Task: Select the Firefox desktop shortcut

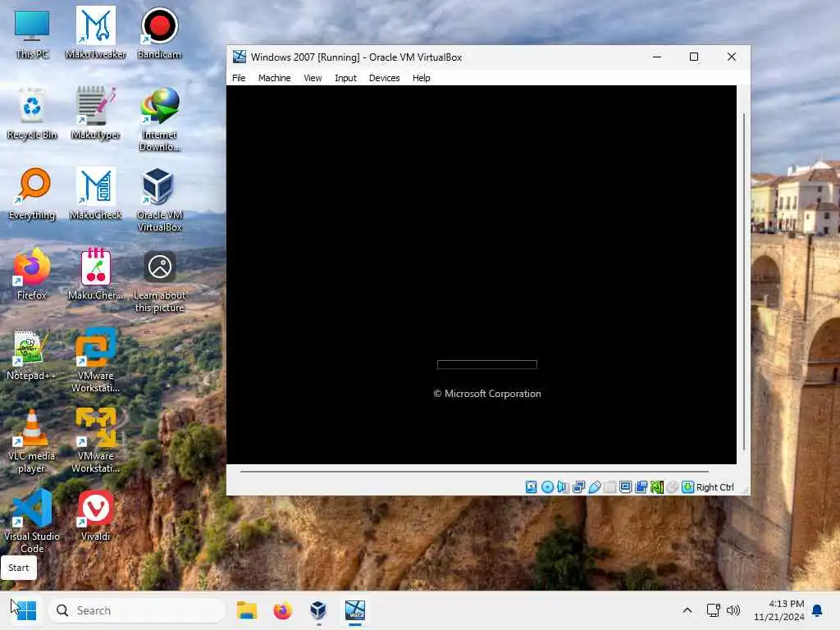Action: (32, 274)
